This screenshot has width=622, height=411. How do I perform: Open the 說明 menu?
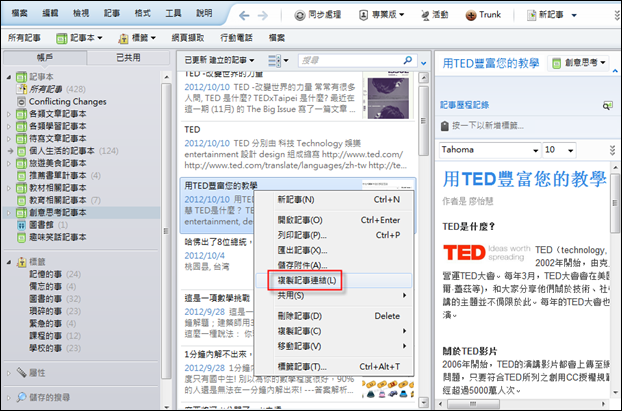(204, 13)
